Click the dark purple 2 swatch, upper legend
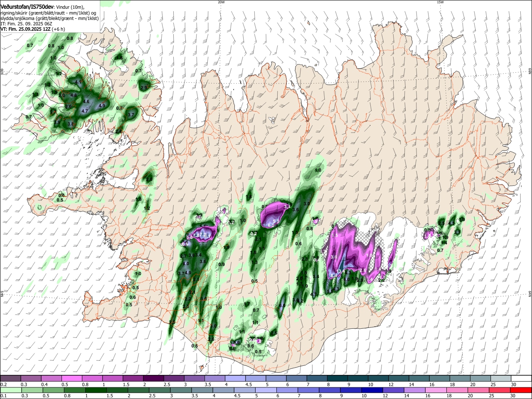The image size is (532, 399). [x=153, y=378]
